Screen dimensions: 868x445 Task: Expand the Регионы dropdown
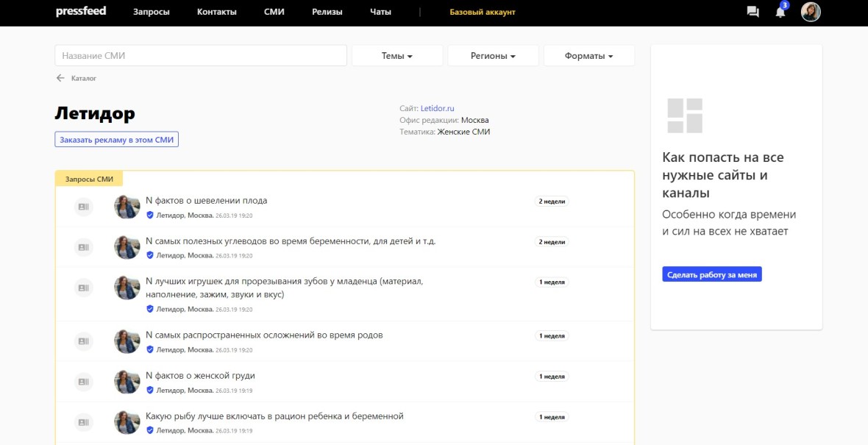click(493, 56)
